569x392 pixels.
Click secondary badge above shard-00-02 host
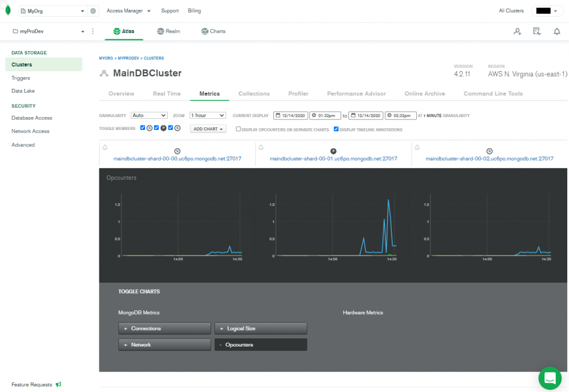click(x=489, y=151)
